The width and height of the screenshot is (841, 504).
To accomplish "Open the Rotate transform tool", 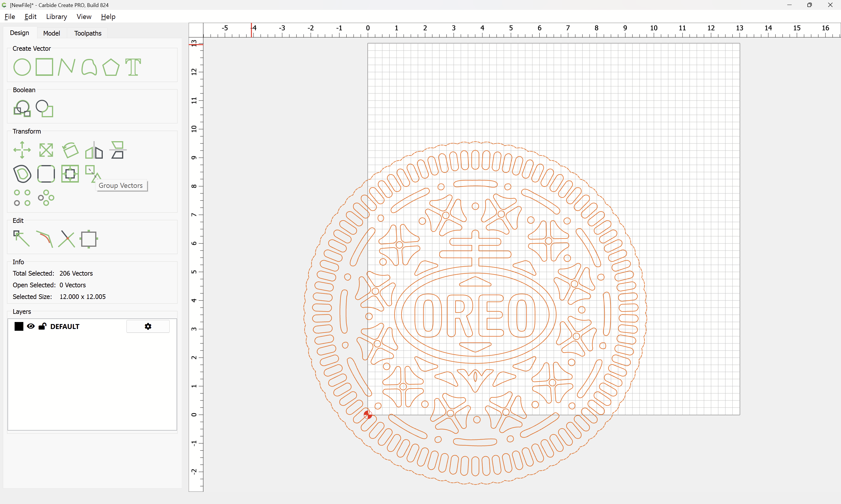I will pyautogui.click(x=70, y=150).
